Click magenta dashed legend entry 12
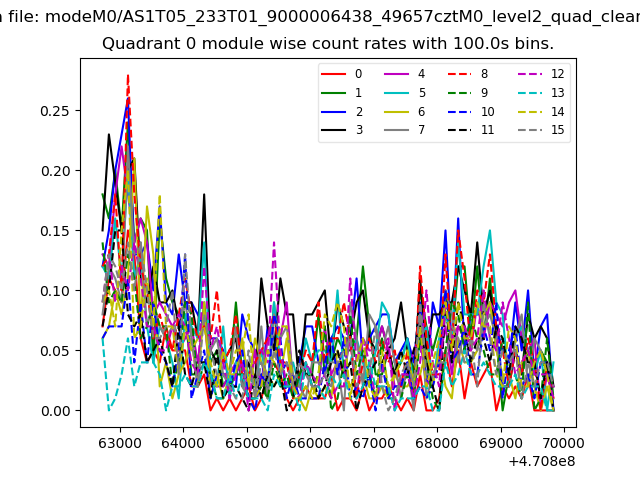 tap(540, 74)
